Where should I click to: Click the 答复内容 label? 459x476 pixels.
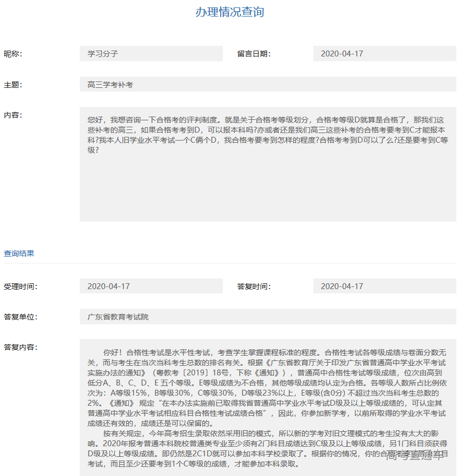point(20,347)
